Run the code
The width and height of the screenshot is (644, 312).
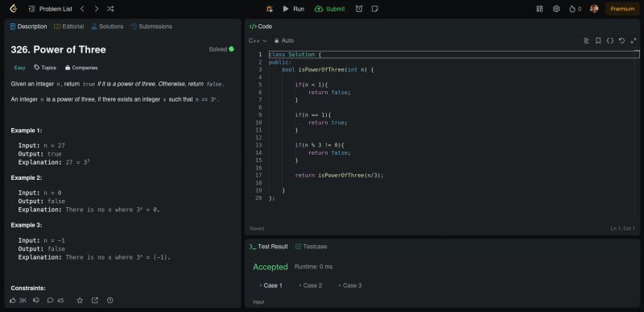point(294,9)
